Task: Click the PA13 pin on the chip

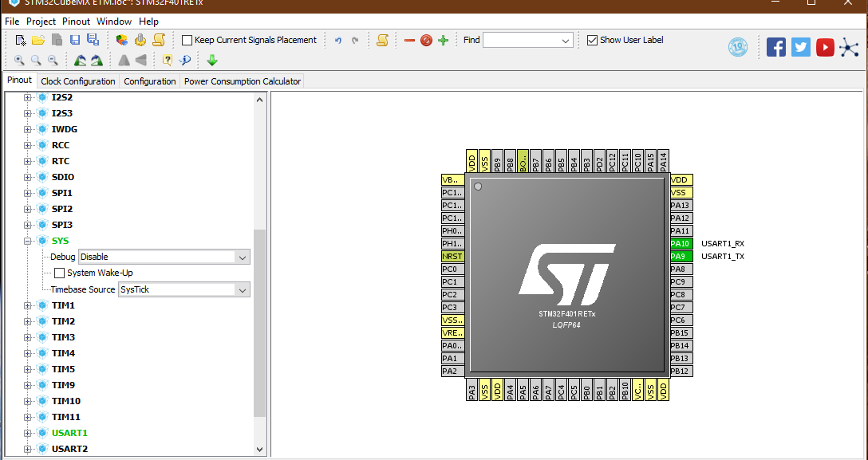Action: tap(681, 206)
